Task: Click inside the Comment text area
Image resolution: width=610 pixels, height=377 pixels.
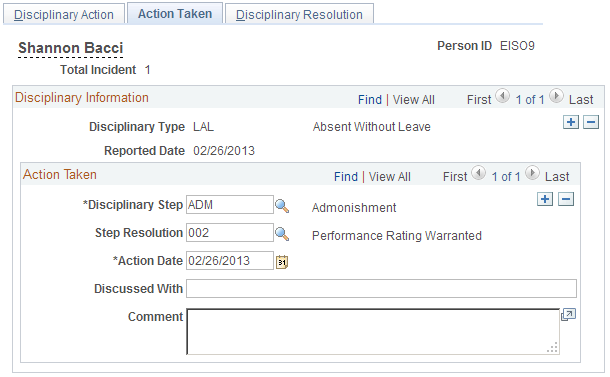Action: click(x=373, y=331)
